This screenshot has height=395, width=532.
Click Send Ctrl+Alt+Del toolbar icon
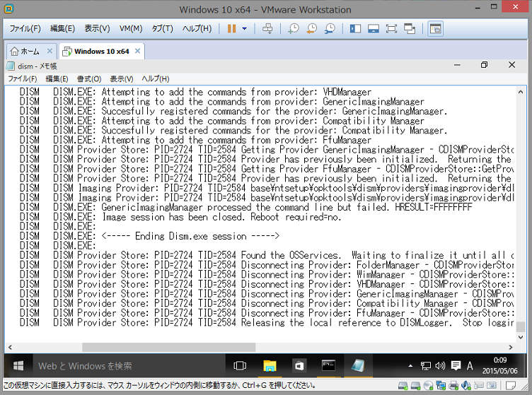pos(267,29)
